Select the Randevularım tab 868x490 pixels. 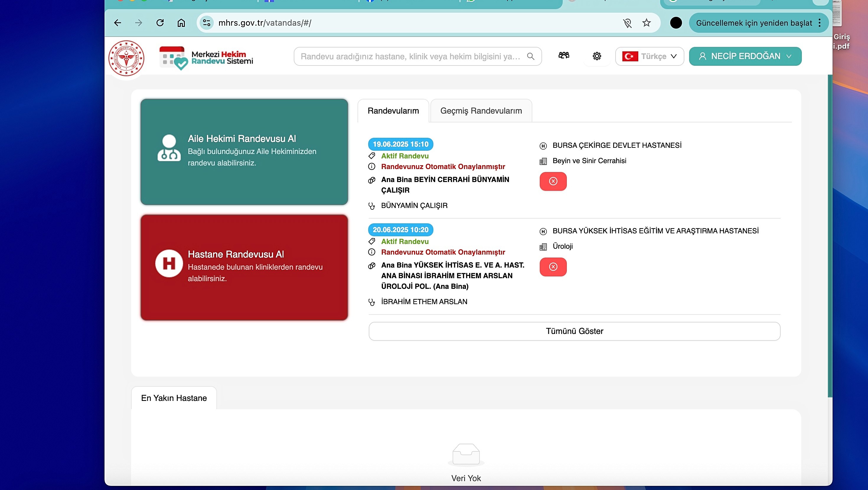393,111
